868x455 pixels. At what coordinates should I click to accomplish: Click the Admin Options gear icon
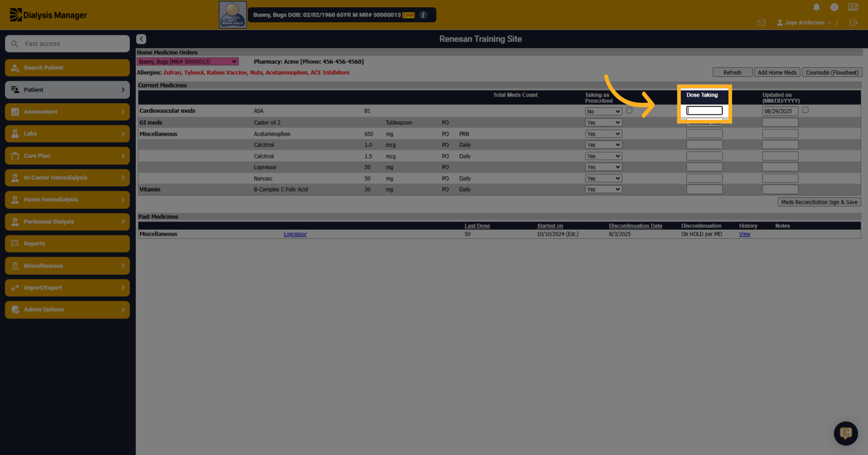pos(15,309)
